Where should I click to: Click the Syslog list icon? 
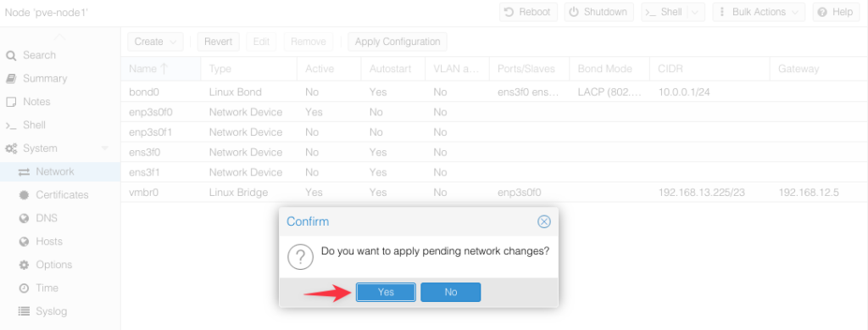pos(24,311)
